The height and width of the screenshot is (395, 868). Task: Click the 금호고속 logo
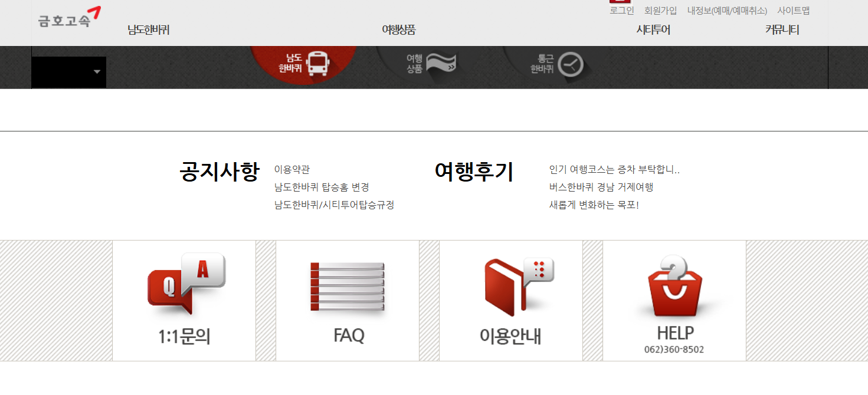pyautogui.click(x=70, y=18)
